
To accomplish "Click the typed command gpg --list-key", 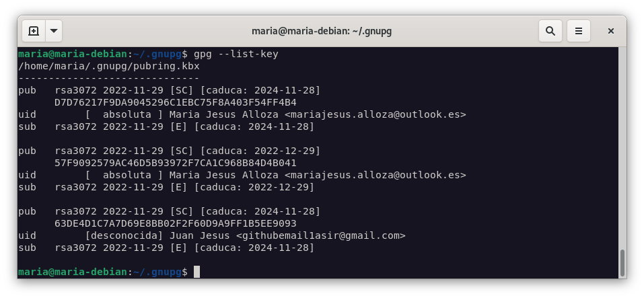I will tap(236, 54).
